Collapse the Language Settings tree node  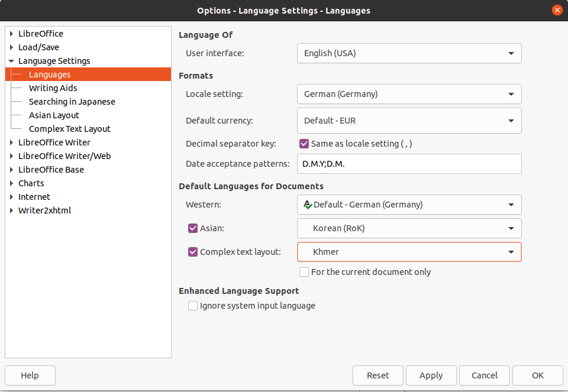(11, 61)
